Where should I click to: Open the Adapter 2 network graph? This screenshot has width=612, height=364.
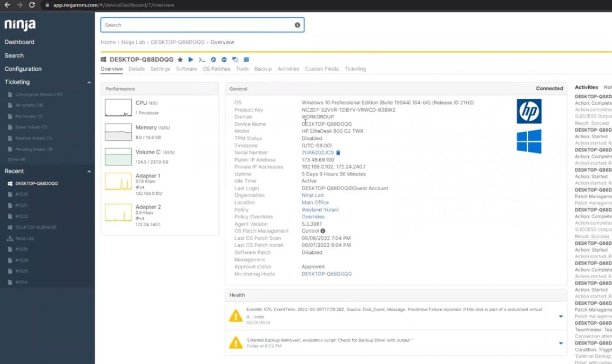coord(118,213)
